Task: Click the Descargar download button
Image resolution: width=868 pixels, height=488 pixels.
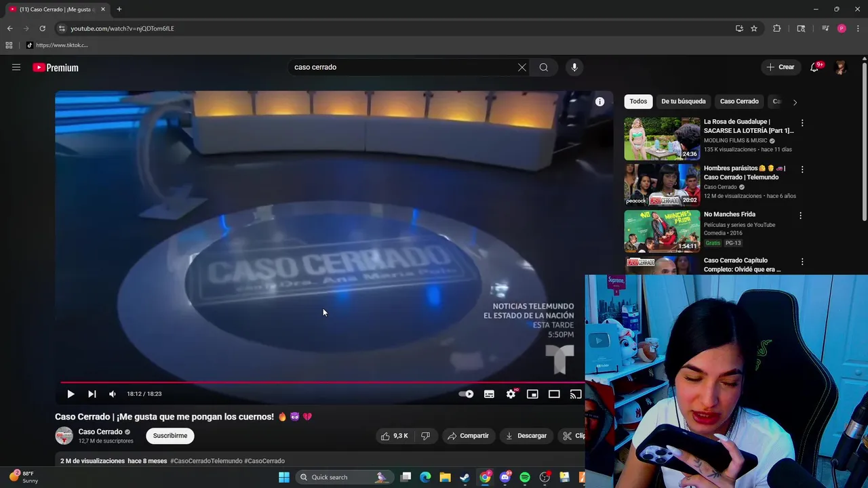Action: point(526,436)
